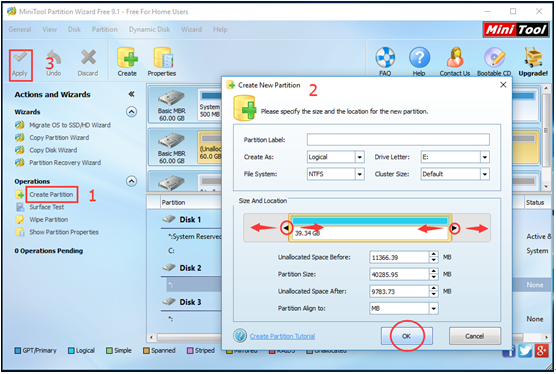Collapse the Operations section

131,182
